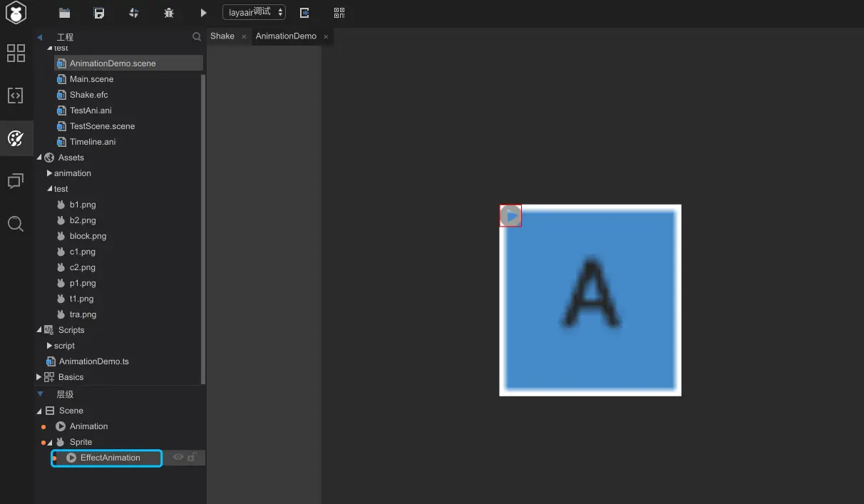Collapse the test folder under Assets

coord(49,189)
